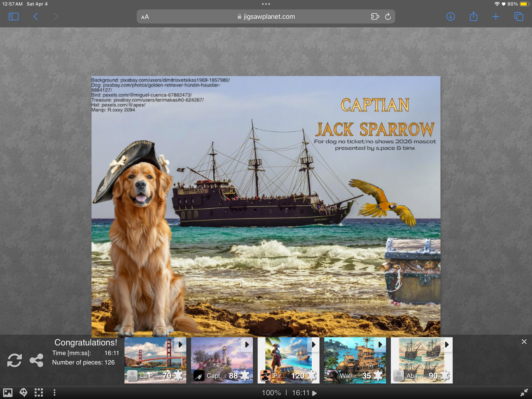The width and height of the screenshot is (532, 399).
Task: Show Safari downloads
Action: pos(451,17)
